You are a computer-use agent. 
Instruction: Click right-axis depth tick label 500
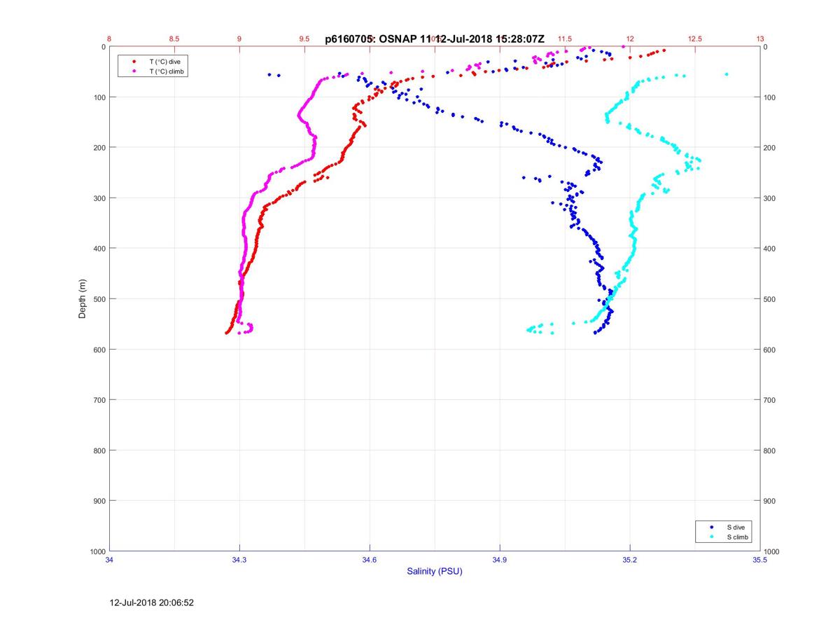tap(771, 298)
